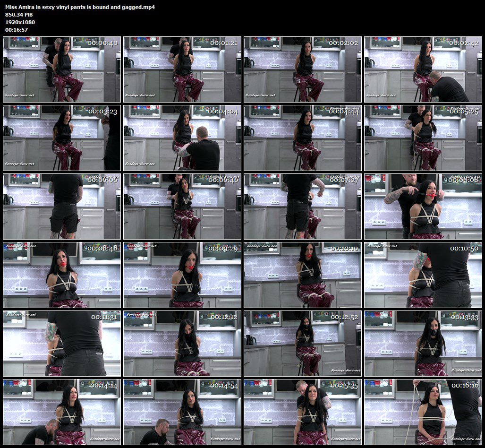The image size is (485, 448).
Task: Open the frame timestamped 00:05:25
Action: click(x=423, y=138)
